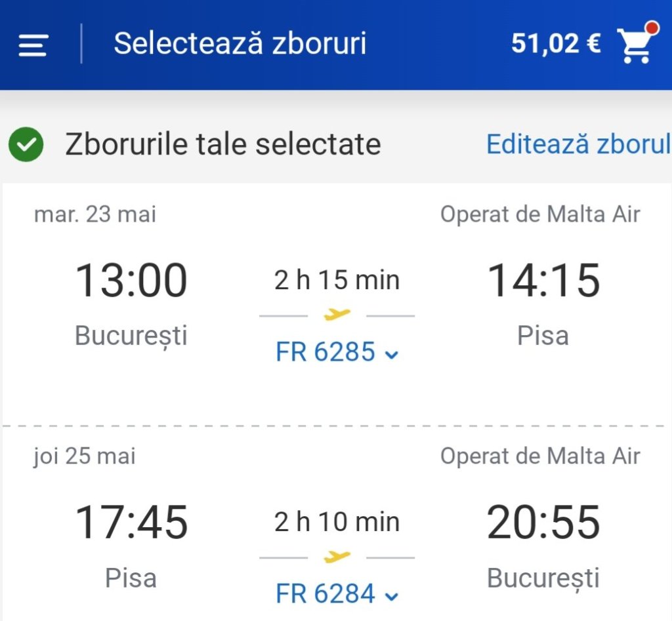Image resolution: width=672 pixels, height=621 pixels.
Task: Tap the 14:15 Pisa arrival time
Action: 543,281
